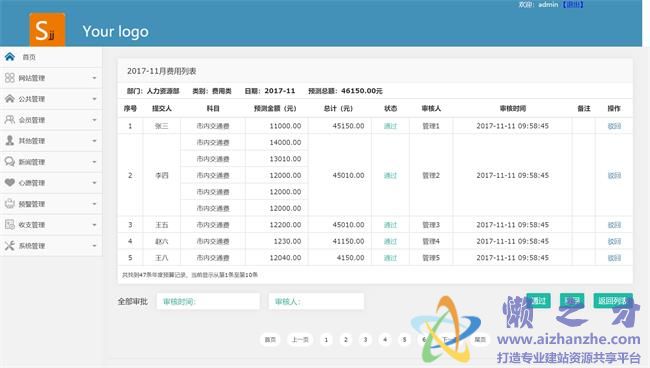Expand the 公共管理 menu arrow
The height and width of the screenshot is (368, 650).
point(94,99)
